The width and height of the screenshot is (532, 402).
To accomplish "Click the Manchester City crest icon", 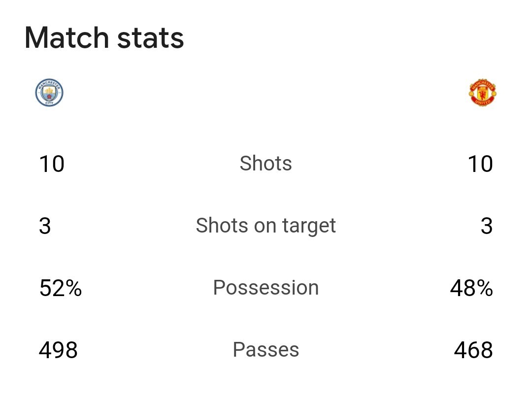I will [49, 92].
